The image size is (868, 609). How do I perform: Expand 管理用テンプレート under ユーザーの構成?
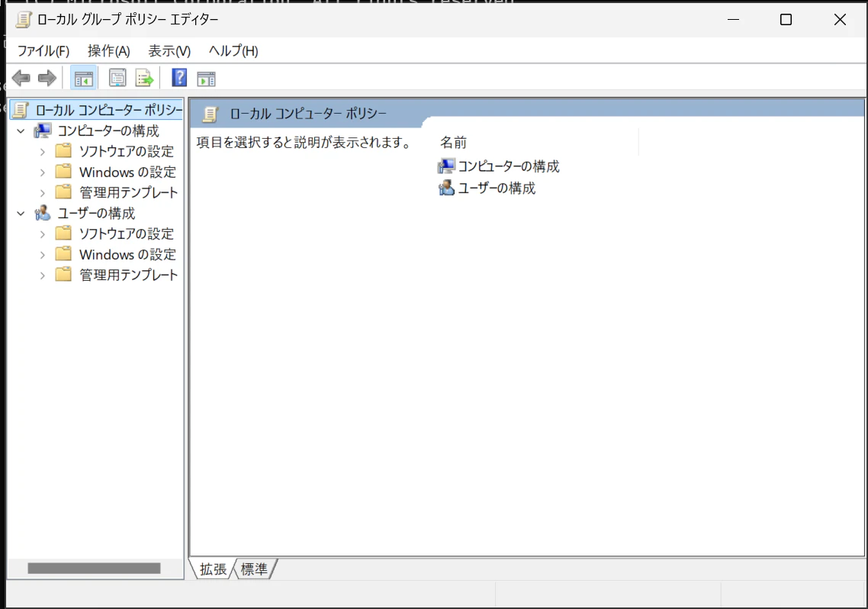coord(43,275)
